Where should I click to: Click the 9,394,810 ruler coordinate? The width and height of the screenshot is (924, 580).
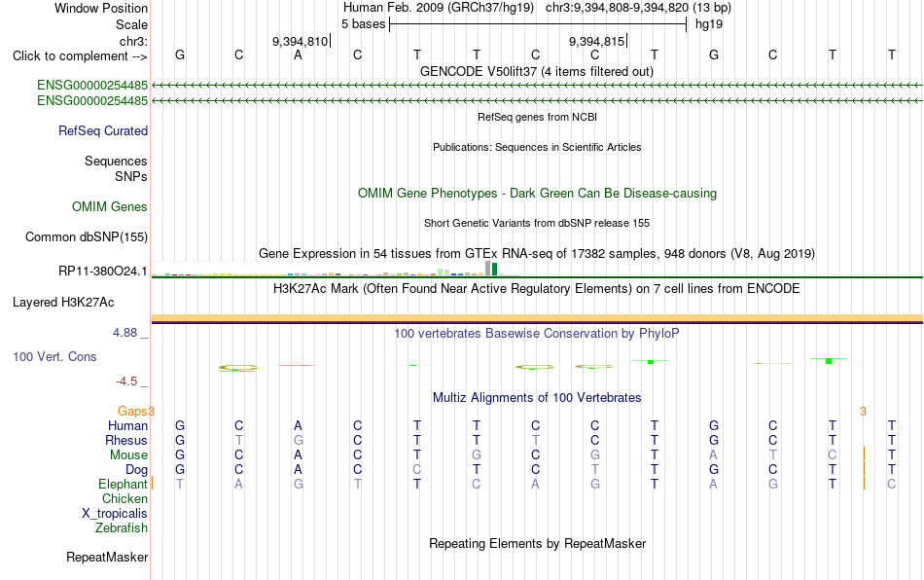pyautogui.click(x=300, y=41)
